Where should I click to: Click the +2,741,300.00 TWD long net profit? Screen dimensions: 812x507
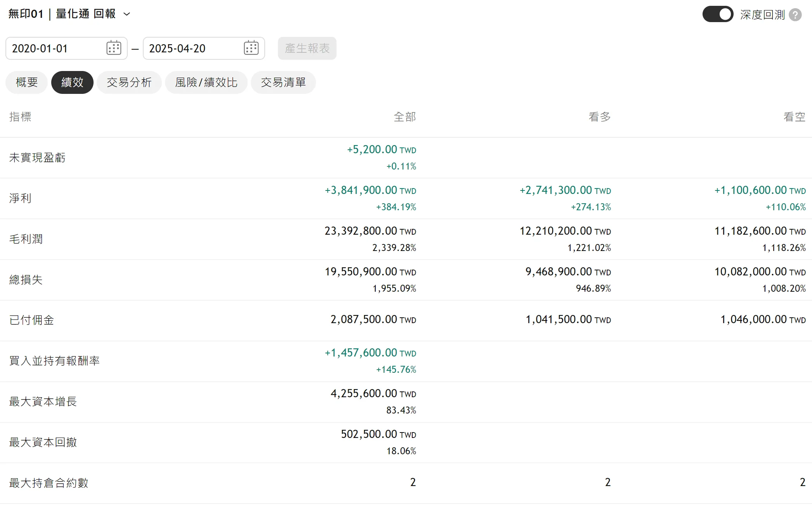[565, 190]
